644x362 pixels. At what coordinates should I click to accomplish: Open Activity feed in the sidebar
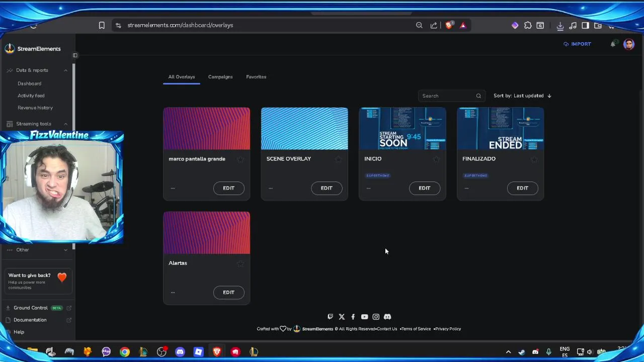31,96
